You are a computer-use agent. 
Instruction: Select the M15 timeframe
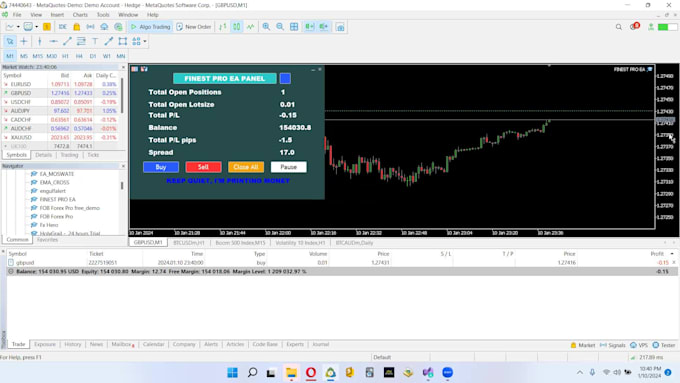[x=37, y=56]
